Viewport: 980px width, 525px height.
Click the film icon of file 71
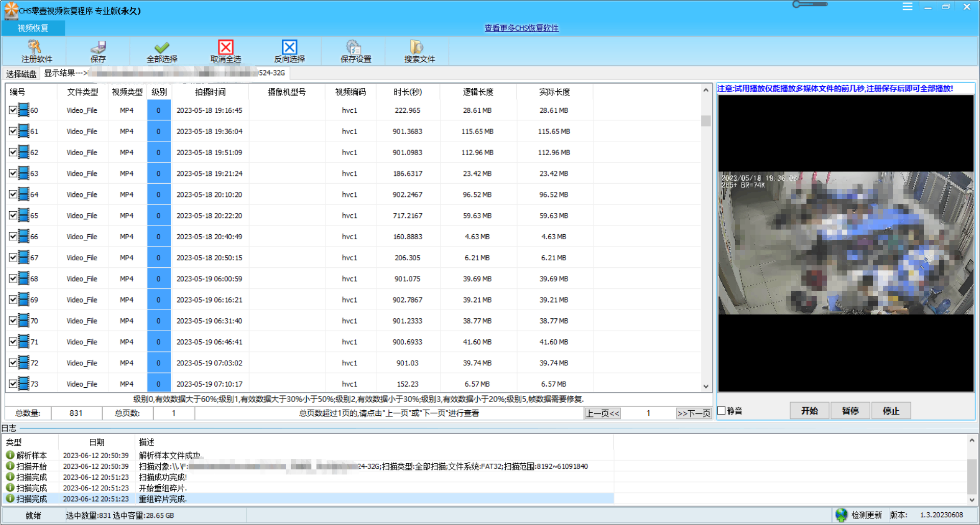point(23,341)
